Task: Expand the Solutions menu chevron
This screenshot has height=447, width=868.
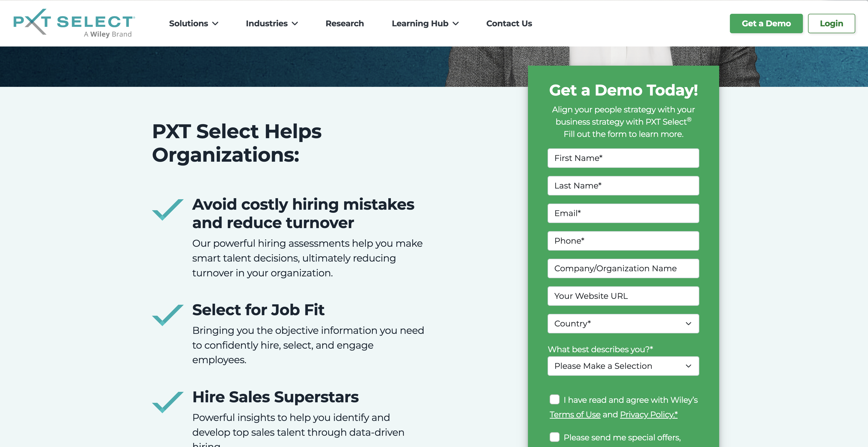Action: point(215,23)
